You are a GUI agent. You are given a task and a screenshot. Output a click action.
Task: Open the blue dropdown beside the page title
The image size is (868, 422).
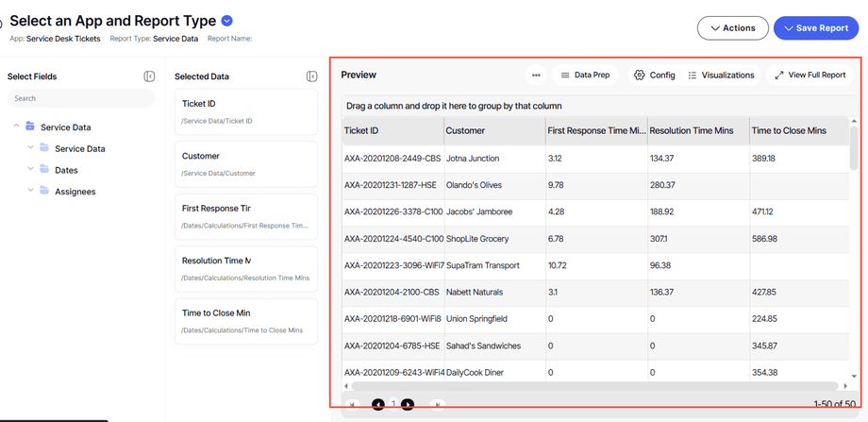point(227,21)
